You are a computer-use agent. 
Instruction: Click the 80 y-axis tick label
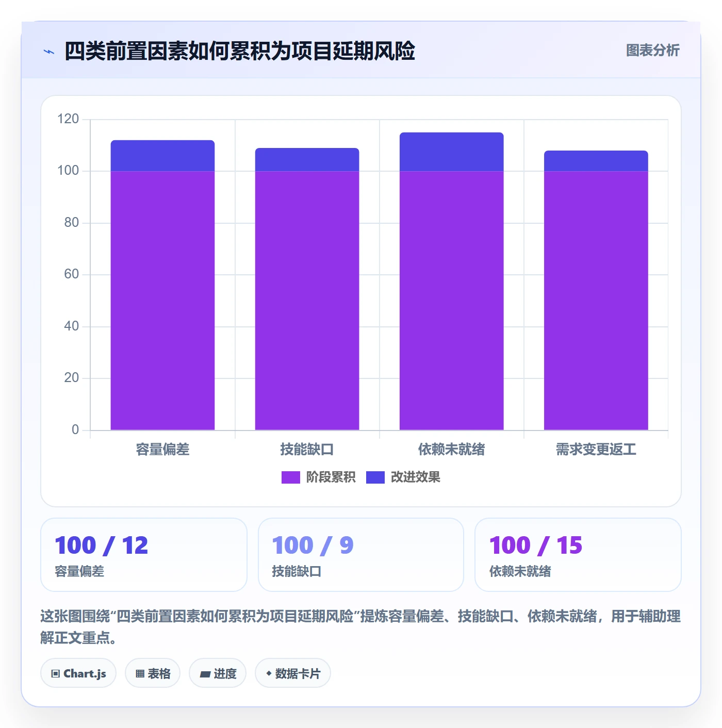click(x=72, y=223)
